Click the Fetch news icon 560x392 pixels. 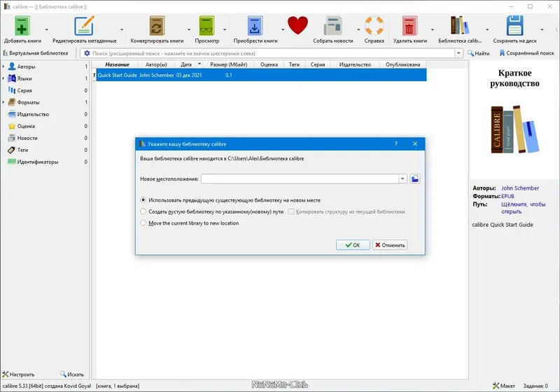(333, 26)
